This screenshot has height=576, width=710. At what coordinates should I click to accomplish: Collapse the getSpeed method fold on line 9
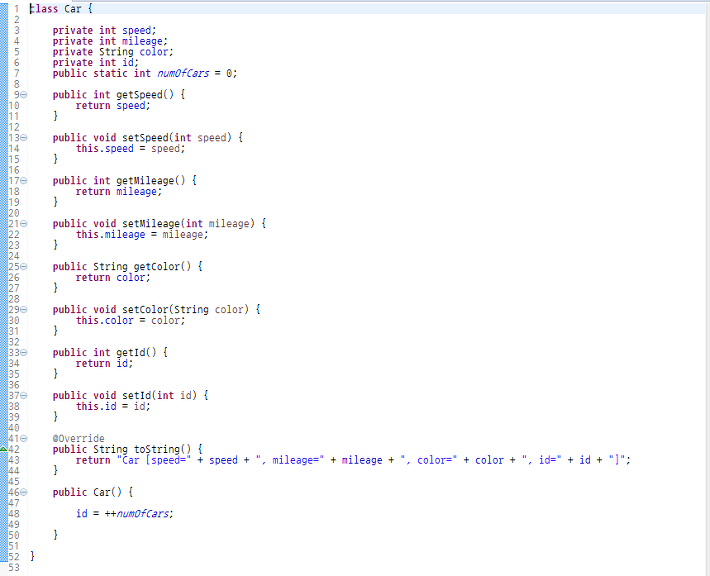24,95
